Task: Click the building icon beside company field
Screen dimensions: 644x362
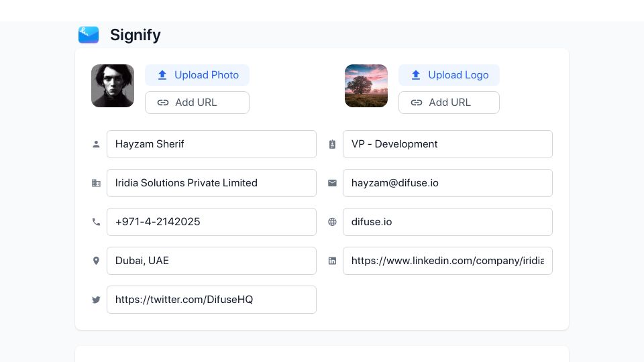Action: point(96,183)
